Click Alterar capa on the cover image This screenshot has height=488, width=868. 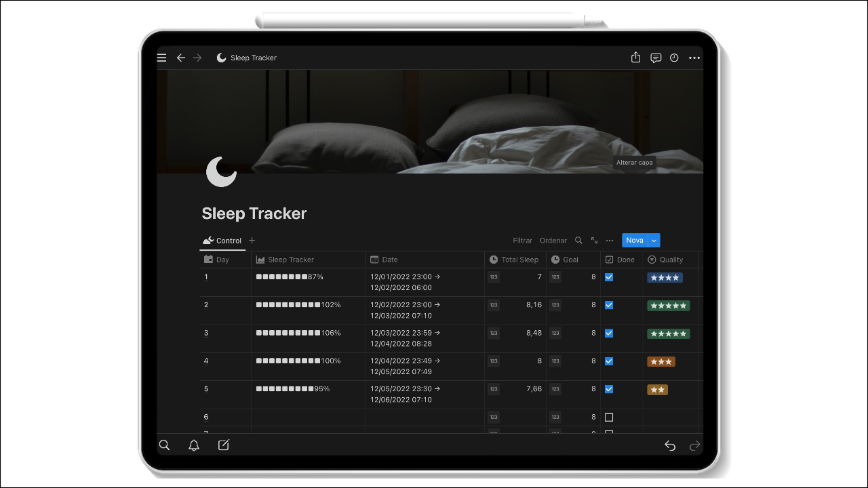pos(634,162)
